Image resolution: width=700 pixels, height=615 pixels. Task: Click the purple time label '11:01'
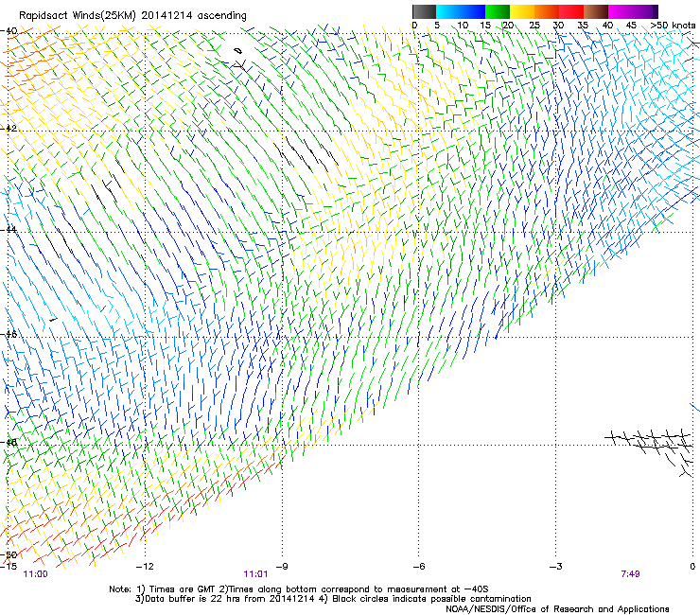pos(255,574)
